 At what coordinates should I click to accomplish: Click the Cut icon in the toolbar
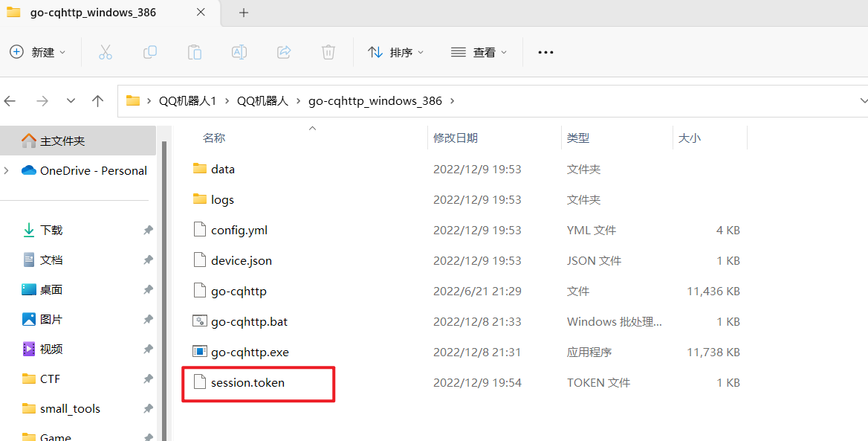[105, 52]
